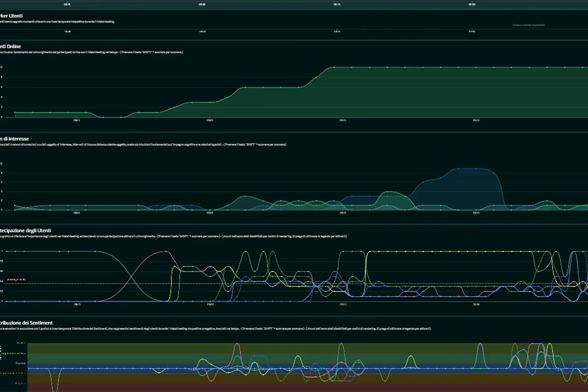Click the 'Average: 0.36' label in participation chart
This screenshot has width=588, height=392.
coord(16,280)
